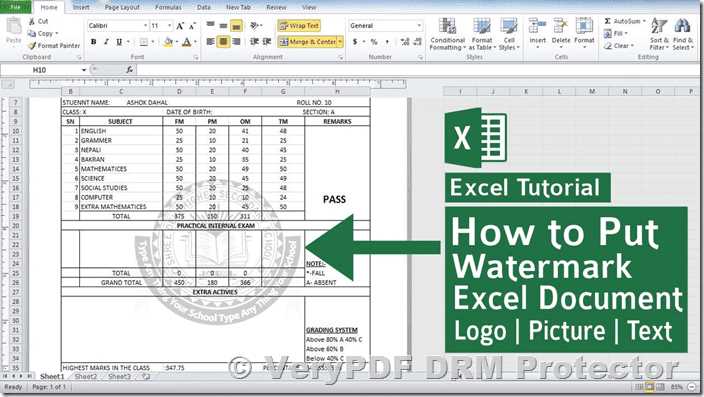Set Middle Align vertical alignment
The height and width of the screenshot is (397, 704).
tap(223, 26)
